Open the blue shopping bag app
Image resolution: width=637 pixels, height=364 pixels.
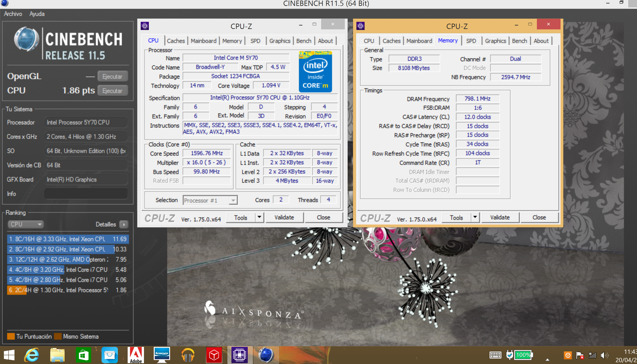pos(109,355)
